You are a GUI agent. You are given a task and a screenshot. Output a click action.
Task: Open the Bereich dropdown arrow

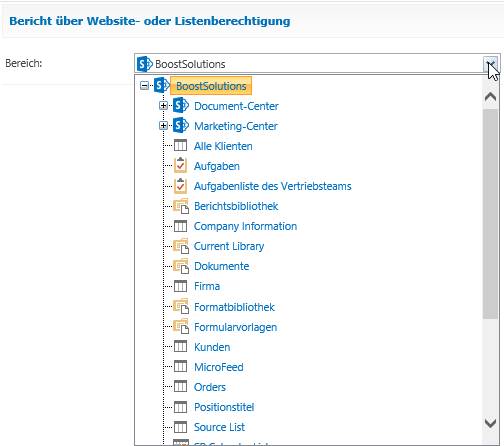tap(490, 63)
